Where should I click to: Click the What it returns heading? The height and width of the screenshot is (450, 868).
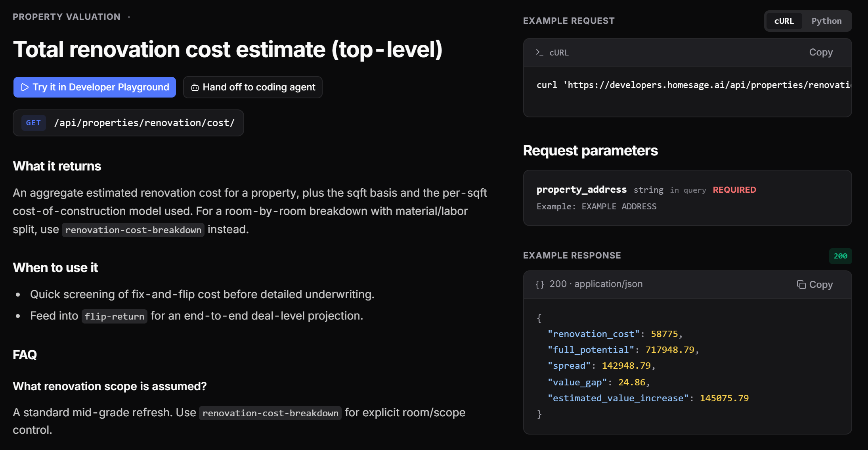tap(57, 166)
